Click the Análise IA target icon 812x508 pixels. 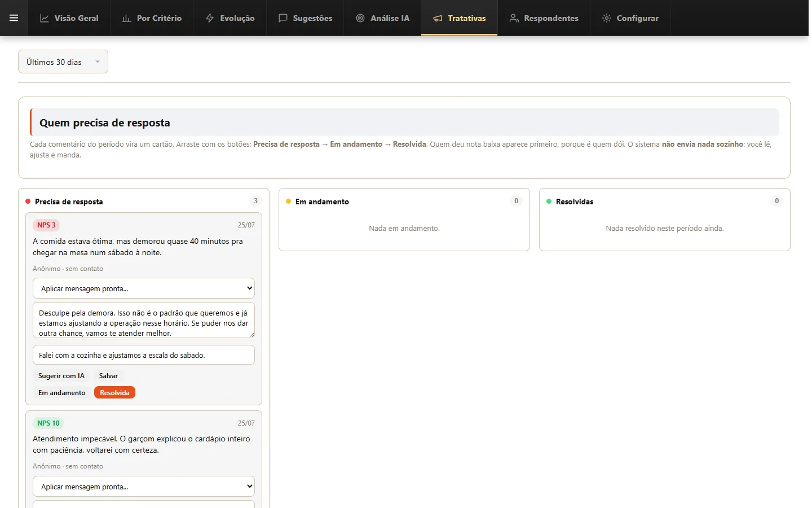(360, 18)
